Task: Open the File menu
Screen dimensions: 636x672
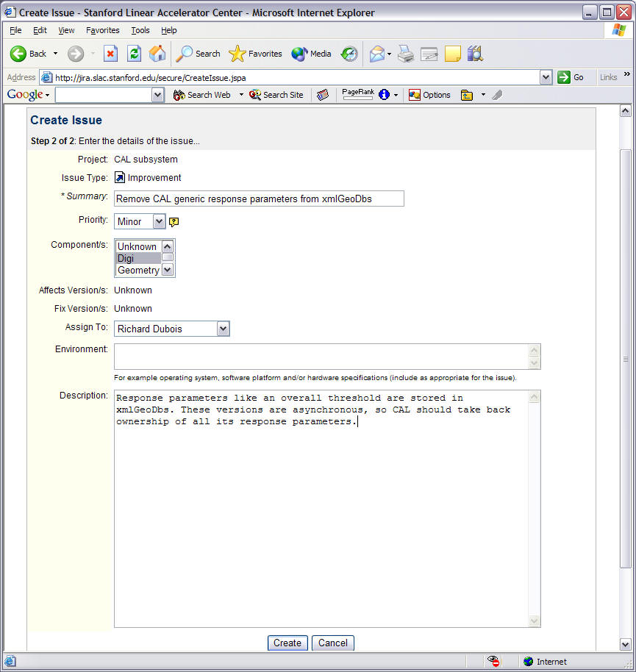Action: point(15,30)
